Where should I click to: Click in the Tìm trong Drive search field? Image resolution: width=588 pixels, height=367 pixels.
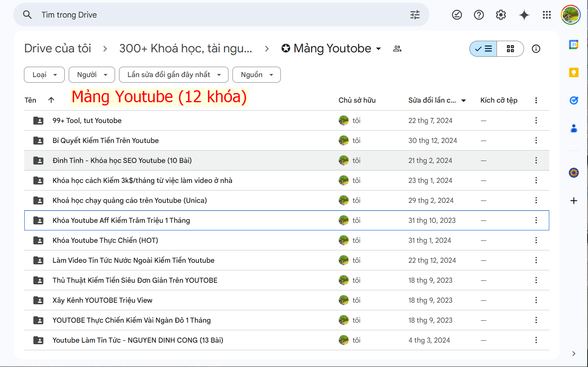222,15
